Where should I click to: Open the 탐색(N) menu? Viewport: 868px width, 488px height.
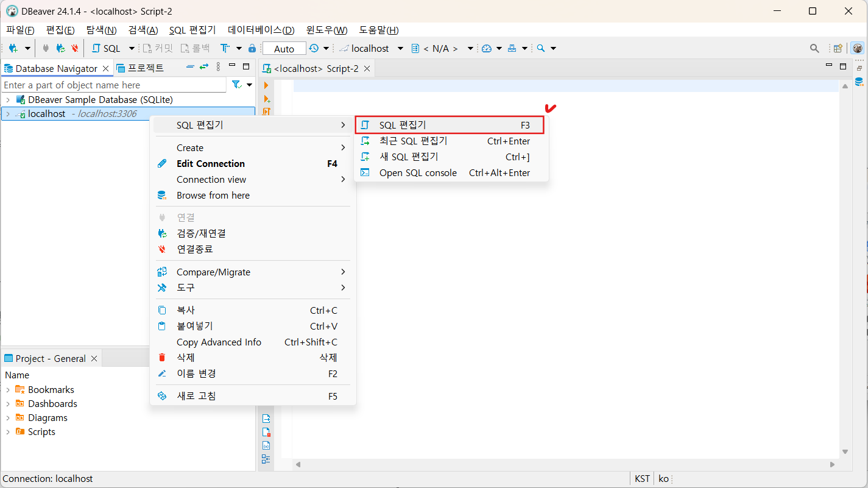coord(101,30)
